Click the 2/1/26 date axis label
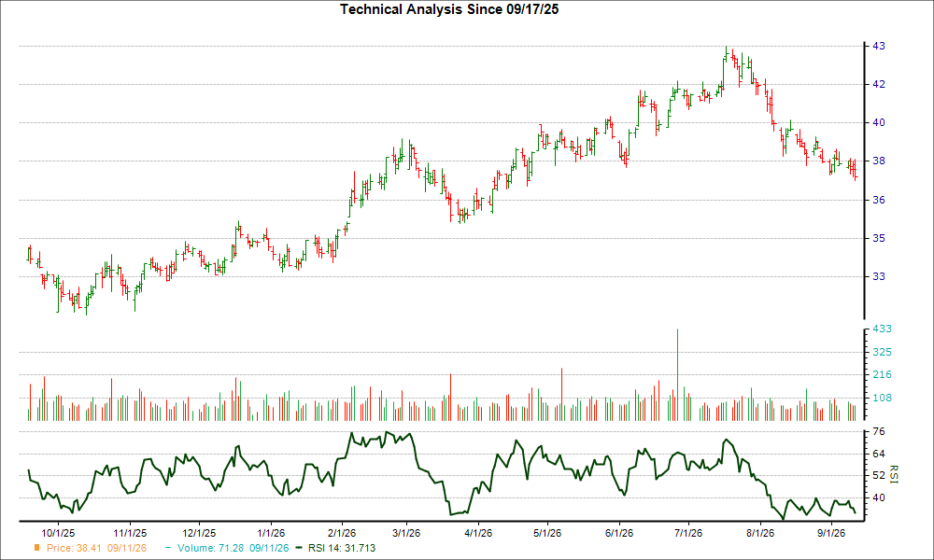Screen dimensions: 934x560 (x=341, y=533)
